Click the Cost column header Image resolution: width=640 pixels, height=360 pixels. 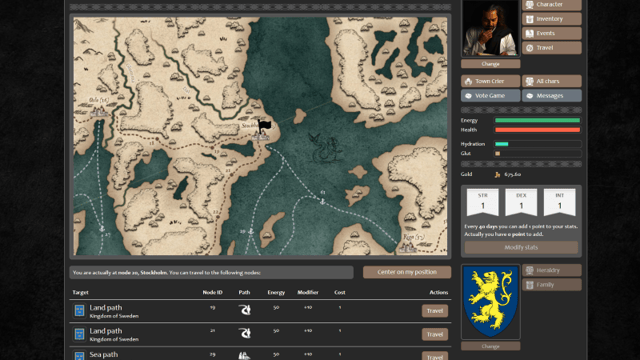pos(340,292)
